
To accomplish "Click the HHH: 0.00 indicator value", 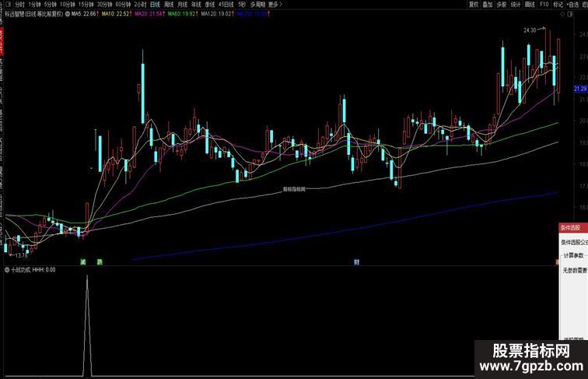I will 44,269.
